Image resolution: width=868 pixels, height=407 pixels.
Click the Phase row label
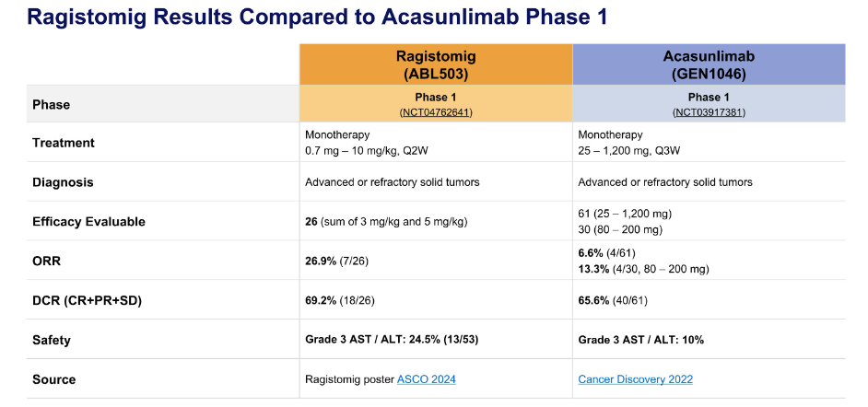[x=51, y=104]
